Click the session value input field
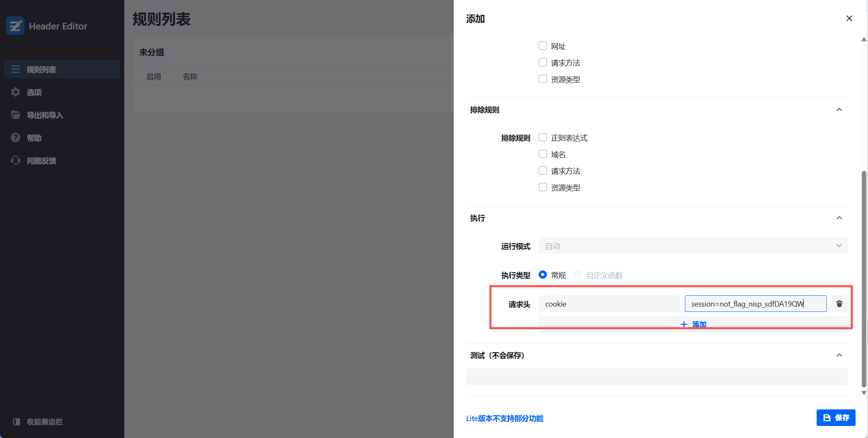The height and width of the screenshot is (438, 868). click(x=755, y=304)
